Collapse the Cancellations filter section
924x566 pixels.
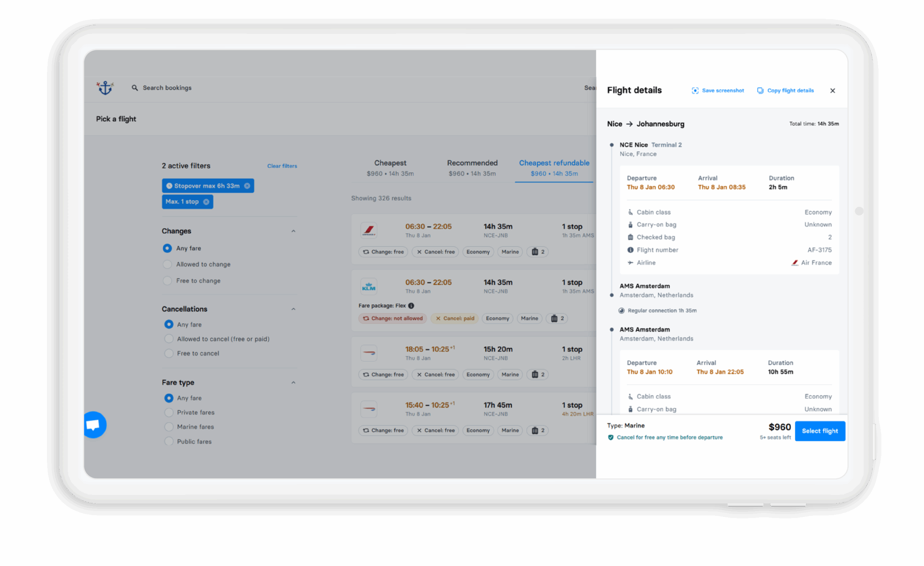[293, 309]
